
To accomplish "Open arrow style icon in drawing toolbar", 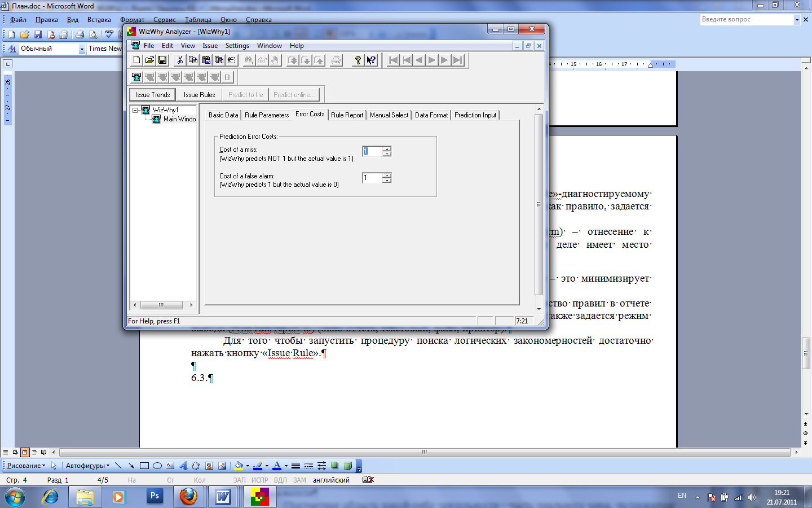I will click(322, 466).
